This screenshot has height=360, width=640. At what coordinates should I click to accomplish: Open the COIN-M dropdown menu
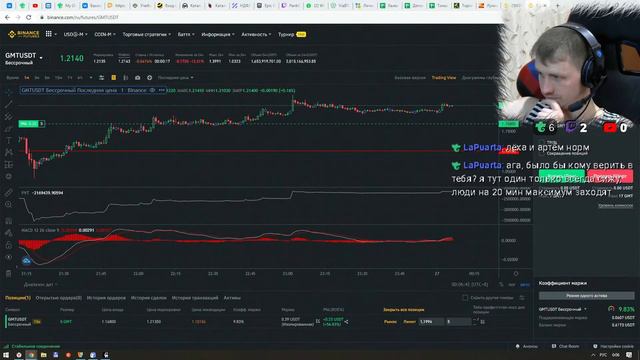(105, 34)
